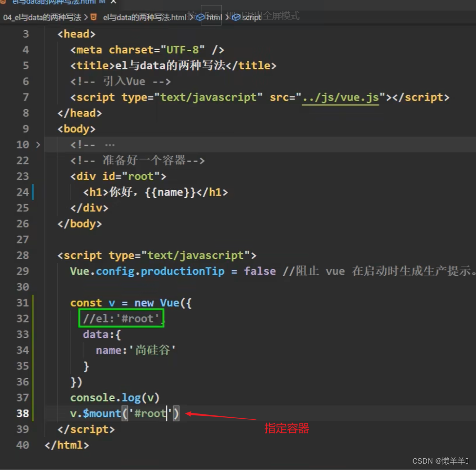
Task: Click the name:'尚硅谷' property
Action: coord(136,350)
